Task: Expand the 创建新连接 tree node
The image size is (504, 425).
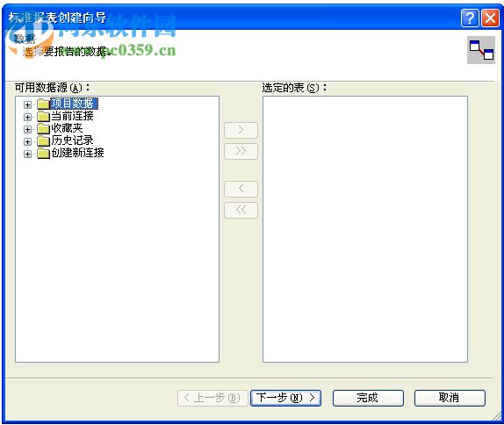Action: 27,154
